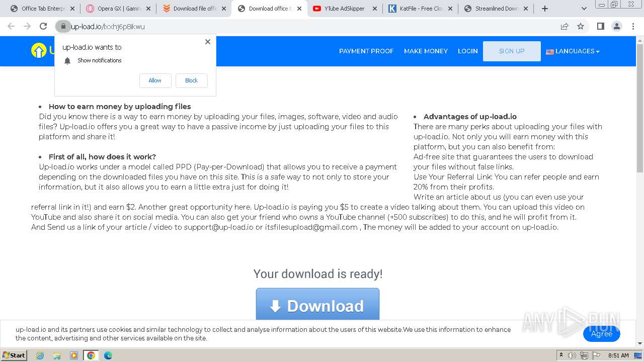This screenshot has height=362, width=644.
Task: Open the Windows Start menu
Action: coord(14,355)
